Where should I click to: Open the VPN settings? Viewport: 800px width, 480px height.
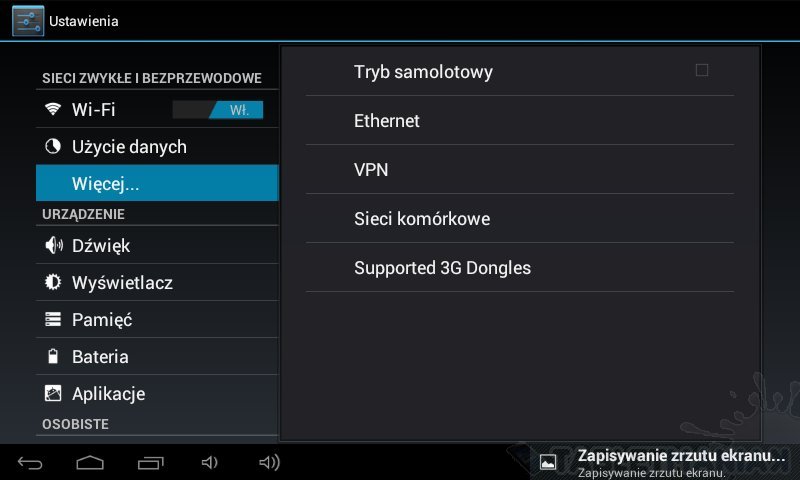tap(519, 170)
